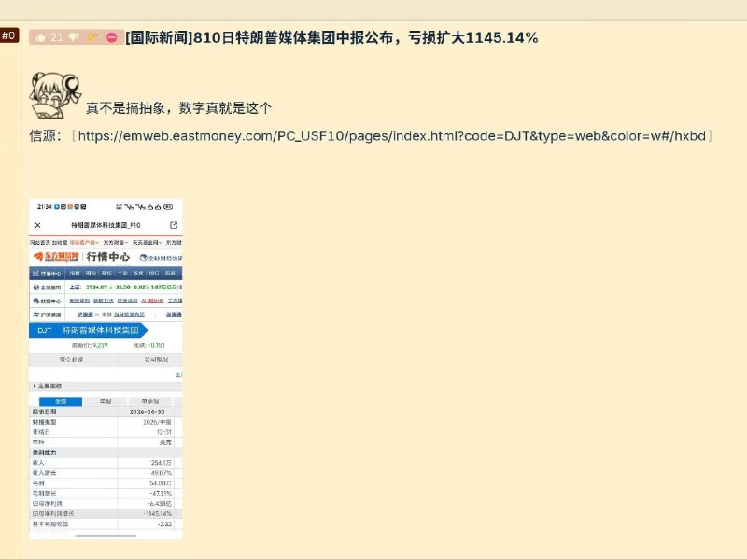Click the vote count 21
The width and height of the screenshot is (747, 560).
click(57, 37)
